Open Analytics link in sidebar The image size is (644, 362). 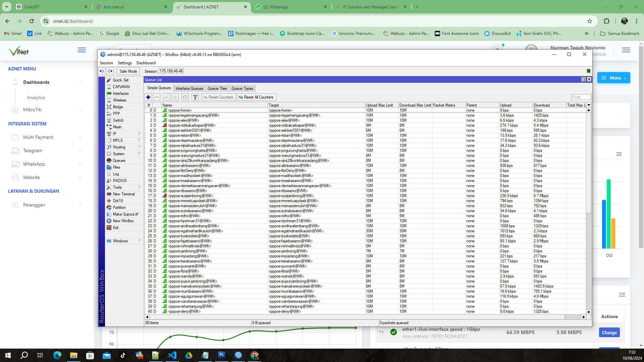point(36,98)
